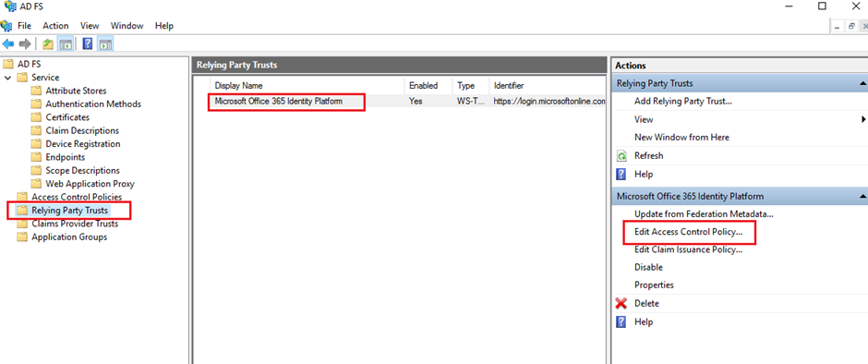Minimize the inner MDI child window

pyautogui.click(x=838, y=26)
